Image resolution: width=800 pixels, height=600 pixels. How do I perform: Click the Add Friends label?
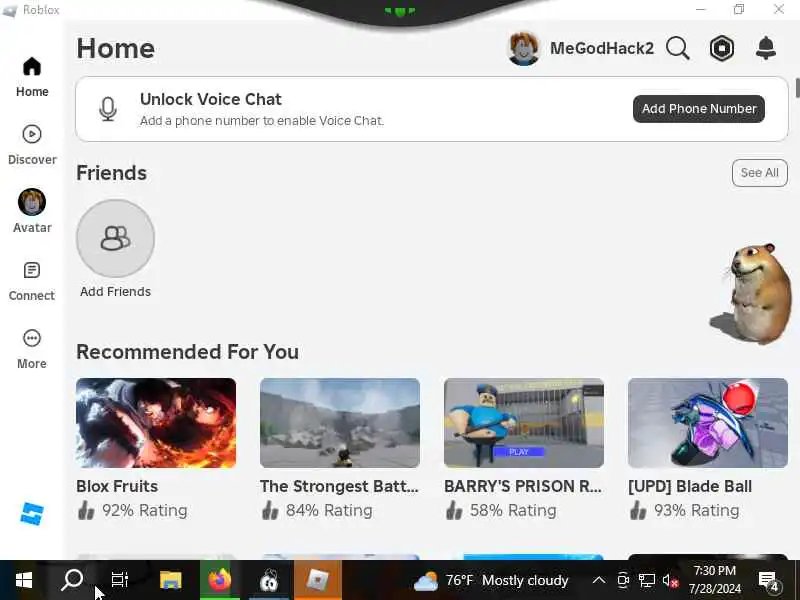tap(115, 291)
